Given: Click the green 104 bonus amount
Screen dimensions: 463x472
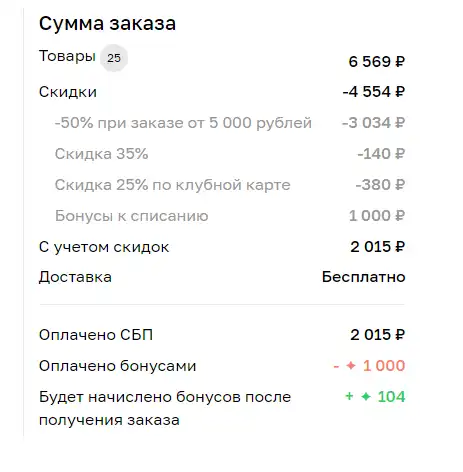Looking at the screenshot, I should click(x=391, y=397).
